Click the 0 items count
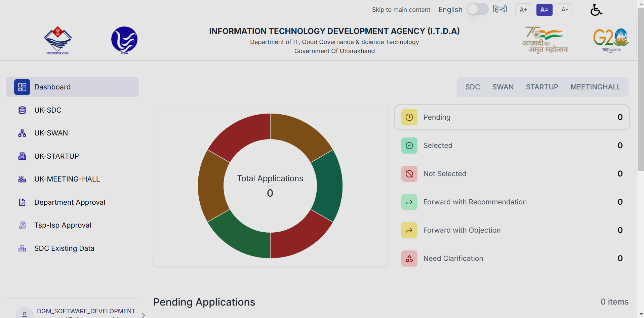 pyautogui.click(x=614, y=302)
